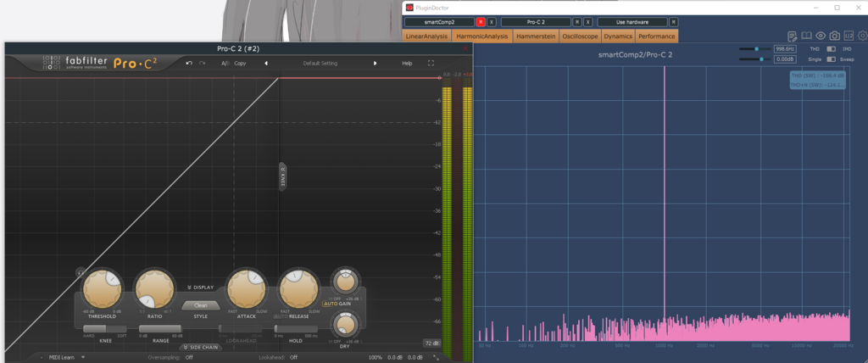Click the Attack knob
The height and width of the screenshot is (363, 868).
[246, 289]
